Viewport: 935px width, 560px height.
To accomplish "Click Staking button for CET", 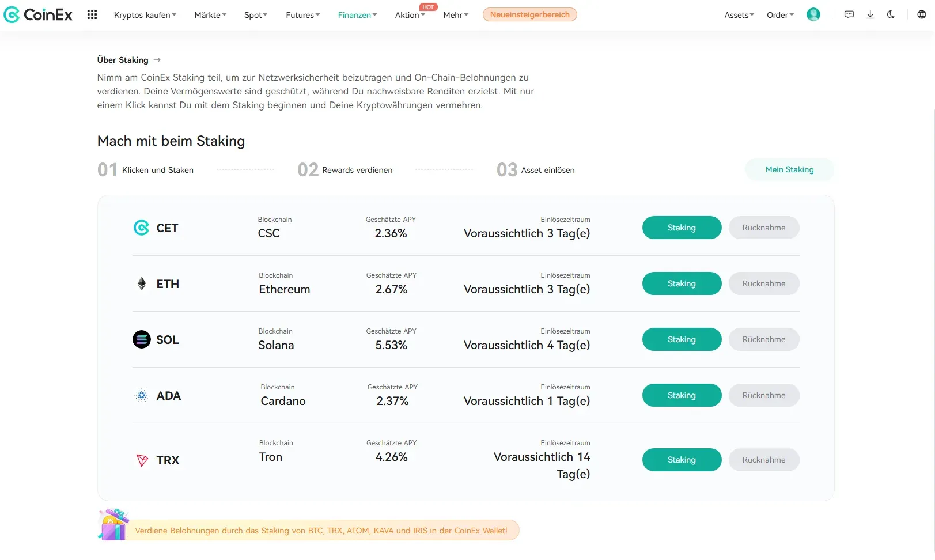I will coord(682,228).
